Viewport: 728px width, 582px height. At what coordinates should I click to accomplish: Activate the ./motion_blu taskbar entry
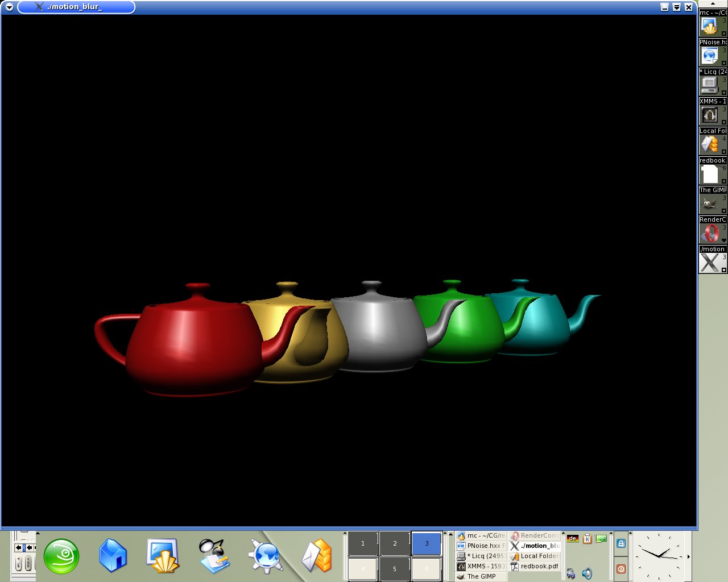click(535, 546)
